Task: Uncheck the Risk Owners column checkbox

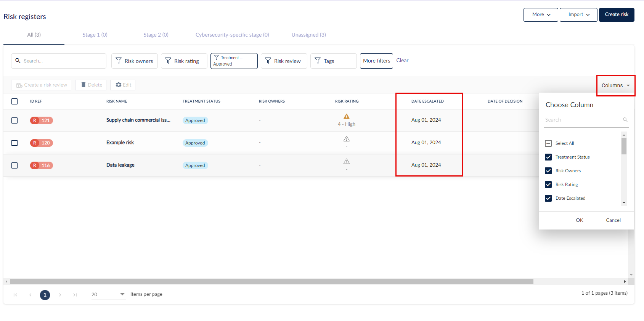Action: click(548, 171)
